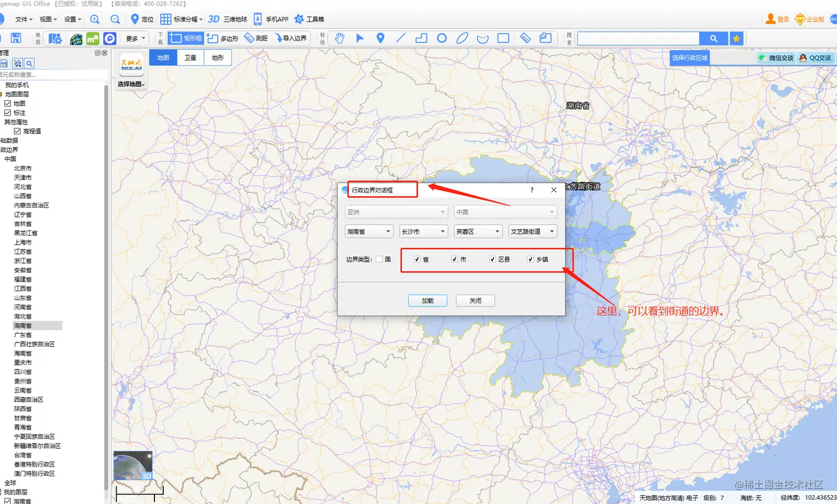The width and height of the screenshot is (837, 504).
Task: Switch to the 地形 terrain tab
Action: pos(218,58)
